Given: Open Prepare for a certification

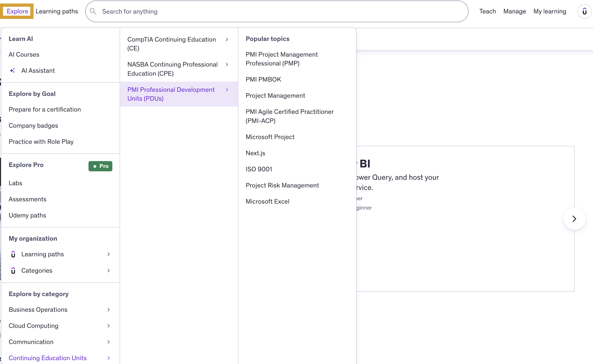Looking at the screenshot, I should (x=45, y=110).
